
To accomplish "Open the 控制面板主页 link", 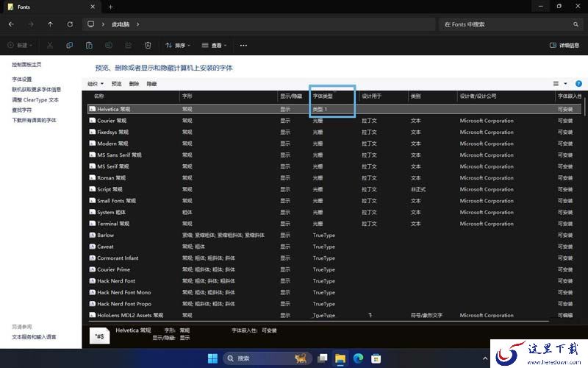I will click(26, 65).
